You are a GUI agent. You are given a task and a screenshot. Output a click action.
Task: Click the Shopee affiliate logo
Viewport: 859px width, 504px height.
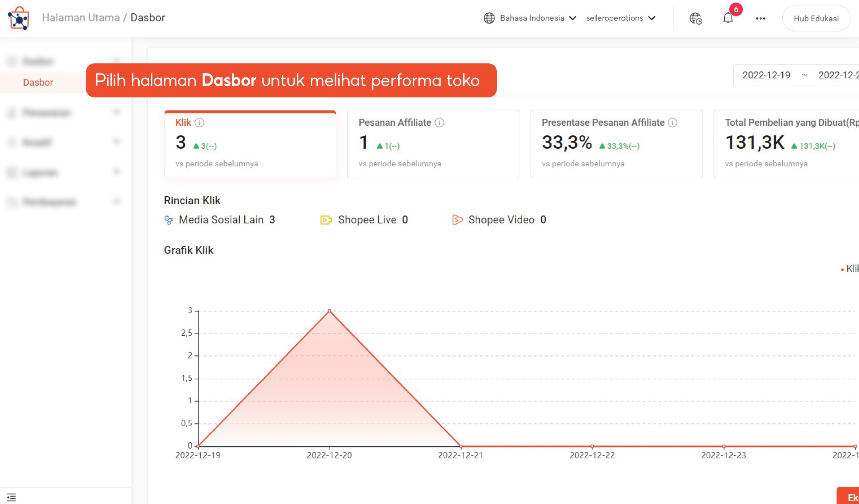pos(18,18)
